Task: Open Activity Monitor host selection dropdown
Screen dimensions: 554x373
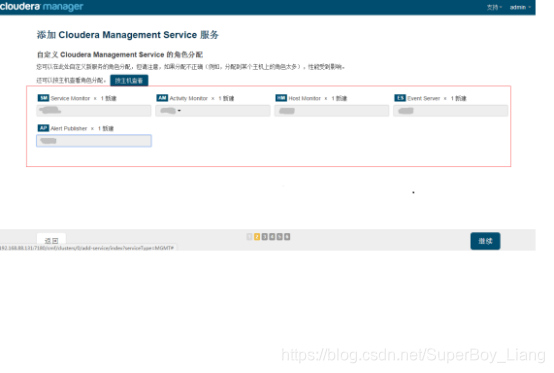Action: [x=213, y=111]
